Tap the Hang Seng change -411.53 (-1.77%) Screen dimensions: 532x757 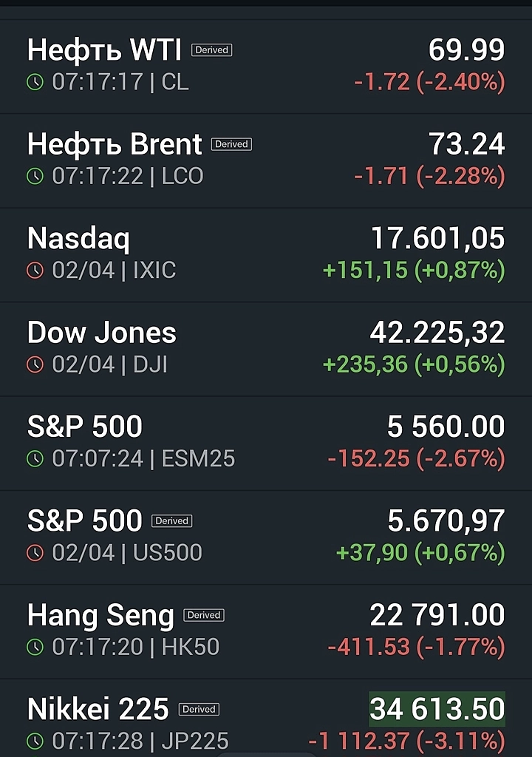click(x=416, y=648)
